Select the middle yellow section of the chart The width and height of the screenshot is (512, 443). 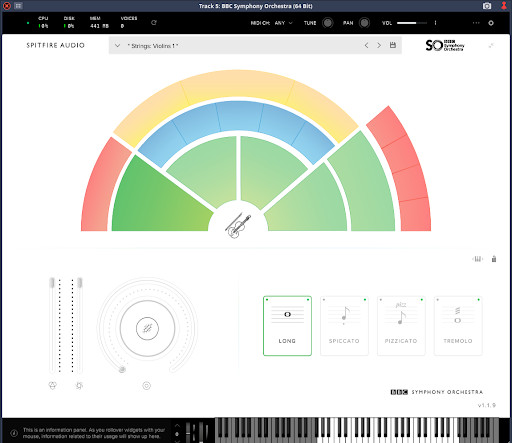pyautogui.click(x=237, y=84)
